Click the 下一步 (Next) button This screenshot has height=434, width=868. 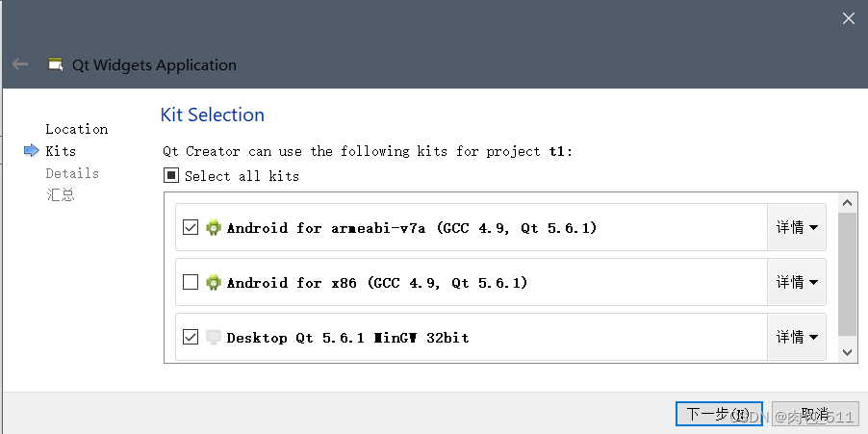719,415
